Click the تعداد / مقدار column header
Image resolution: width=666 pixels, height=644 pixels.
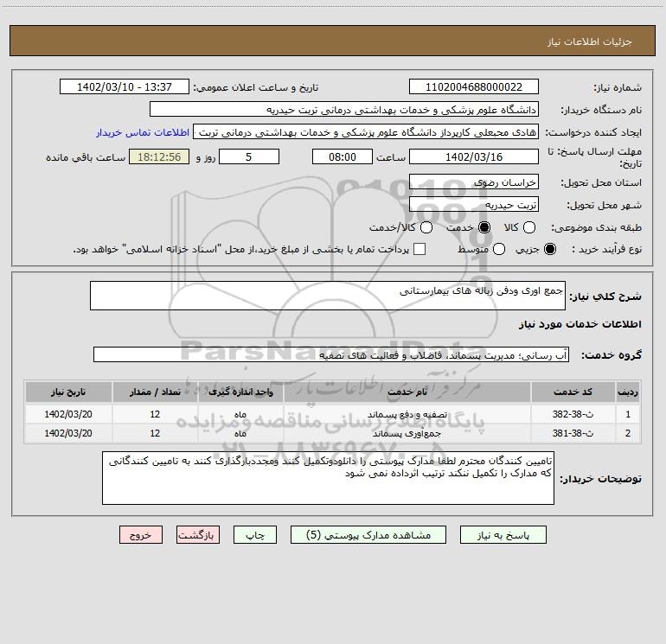(155, 392)
